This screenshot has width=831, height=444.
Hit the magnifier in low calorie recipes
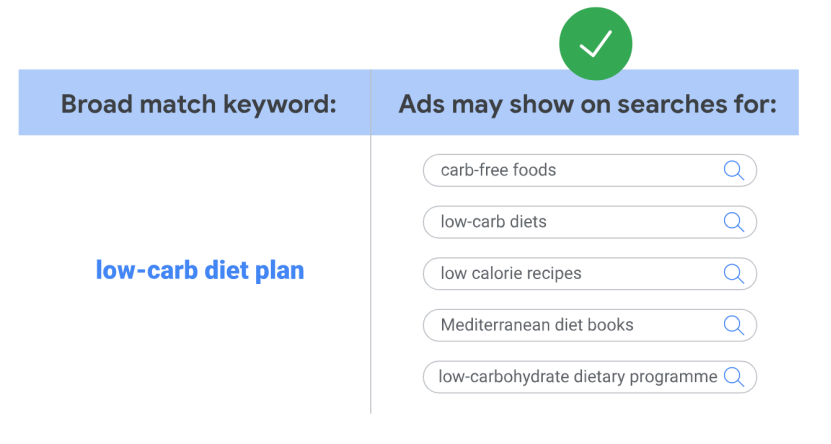(x=733, y=274)
